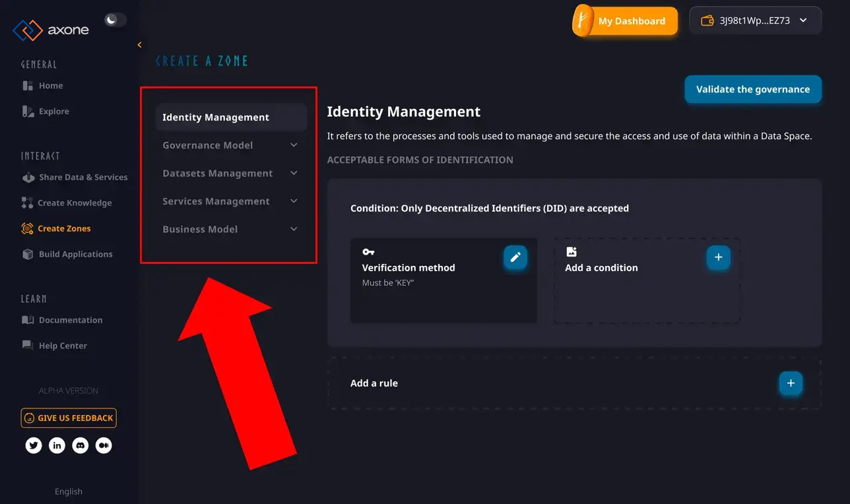Toggle the dark mode switch
Image resolution: width=850 pixels, height=504 pixels.
click(115, 20)
